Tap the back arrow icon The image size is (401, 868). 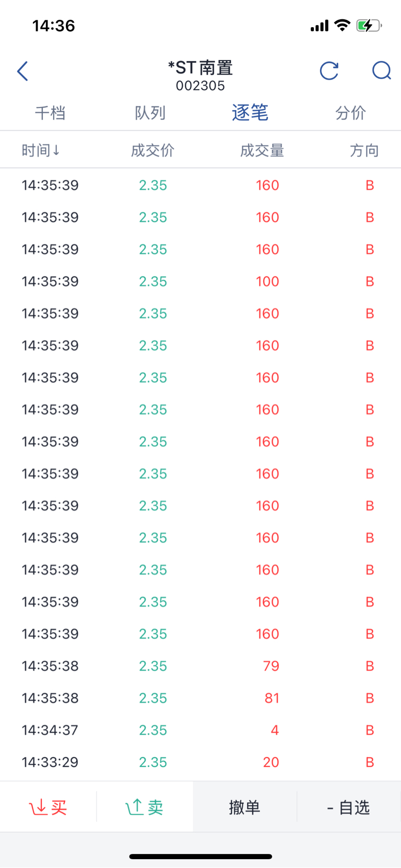(x=22, y=71)
